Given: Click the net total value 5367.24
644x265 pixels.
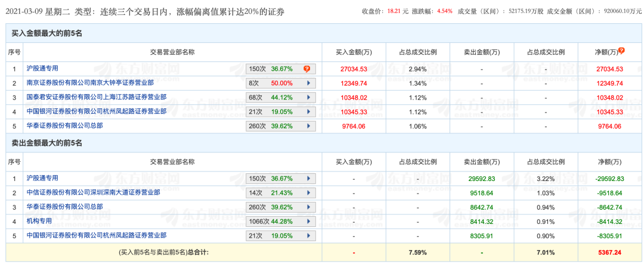Looking at the screenshot, I should 609,252.
